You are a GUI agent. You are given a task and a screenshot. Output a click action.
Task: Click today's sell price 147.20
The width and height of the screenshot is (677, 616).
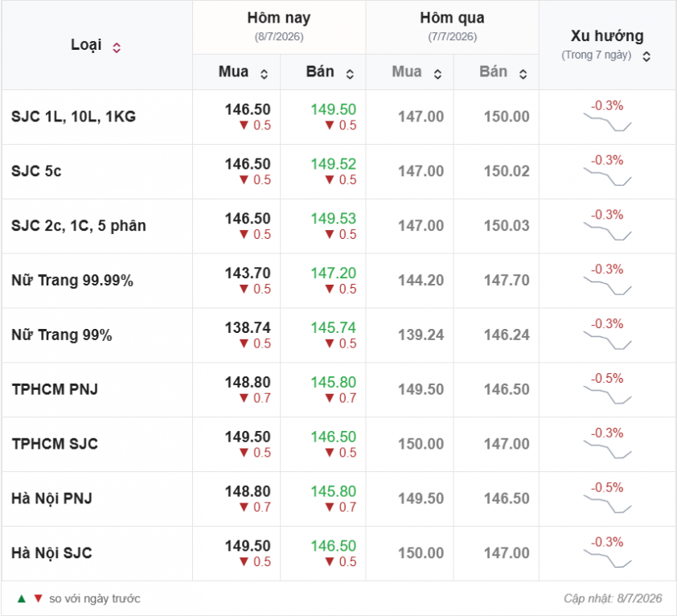click(334, 273)
